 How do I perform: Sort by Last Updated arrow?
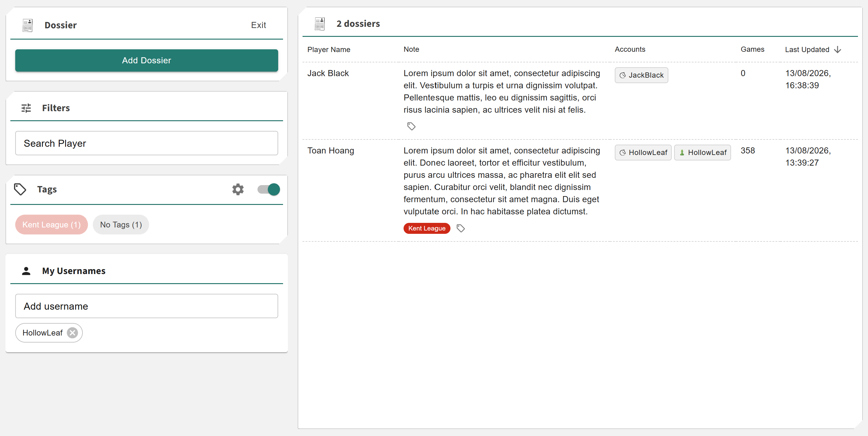pyautogui.click(x=837, y=50)
